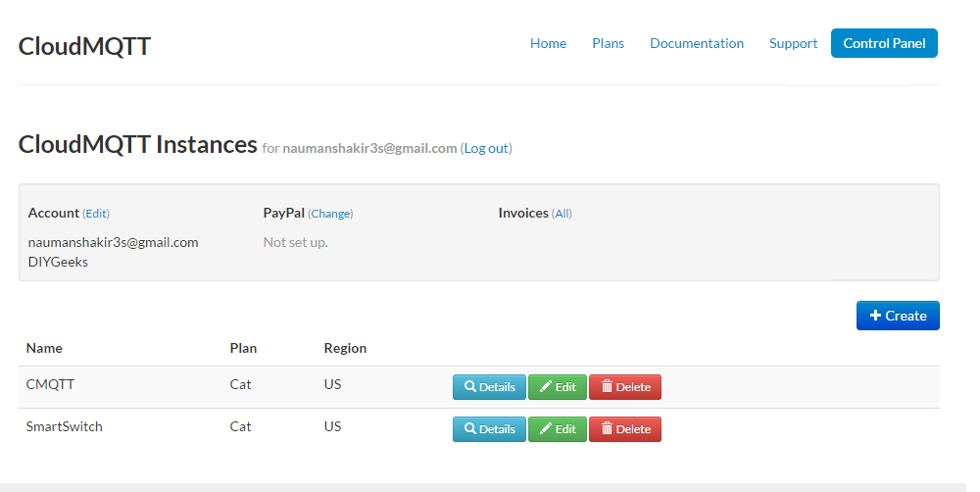Click the US region of CMQTT row

pyautogui.click(x=332, y=384)
